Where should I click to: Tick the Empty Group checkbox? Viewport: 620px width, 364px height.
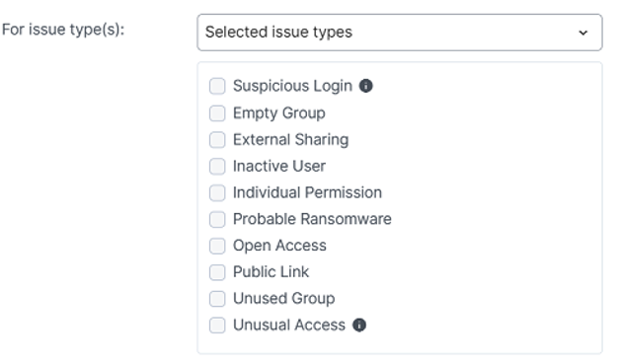click(217, 113)
